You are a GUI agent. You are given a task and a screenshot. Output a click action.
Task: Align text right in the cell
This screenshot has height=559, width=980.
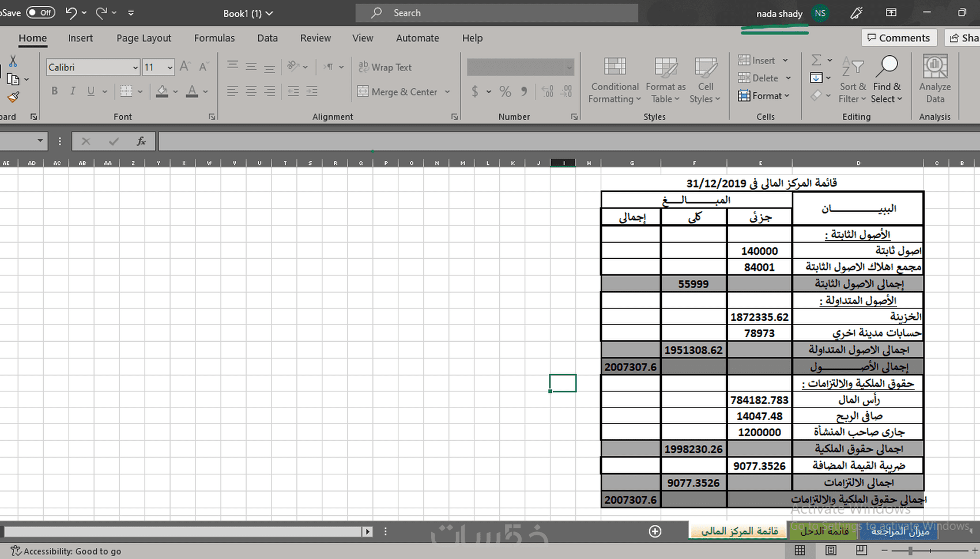tap(269, 91)
